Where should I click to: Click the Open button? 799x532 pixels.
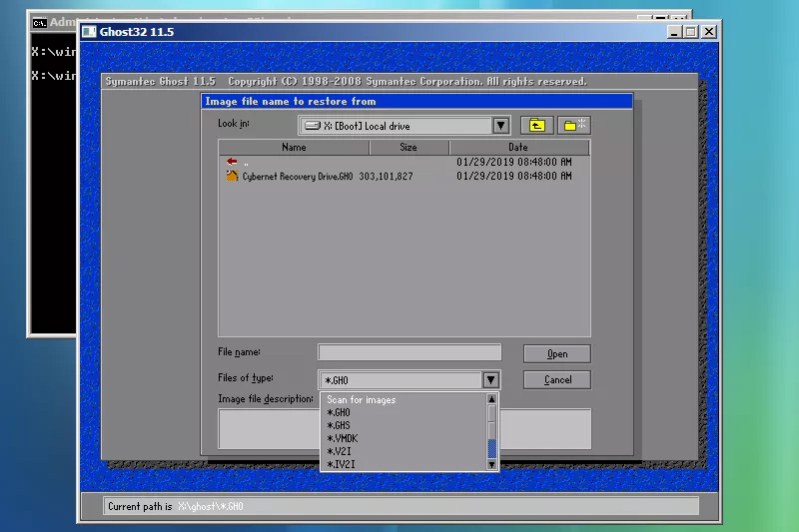[557, 353]
